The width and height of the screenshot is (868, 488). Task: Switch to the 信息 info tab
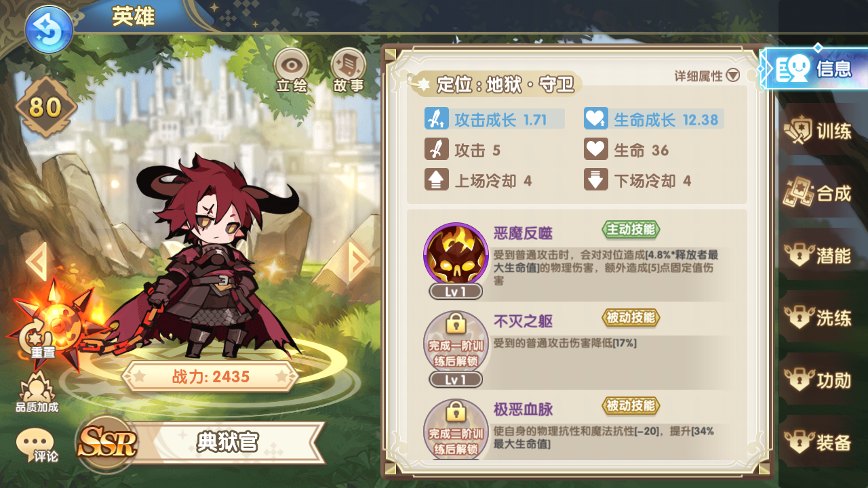814,68
